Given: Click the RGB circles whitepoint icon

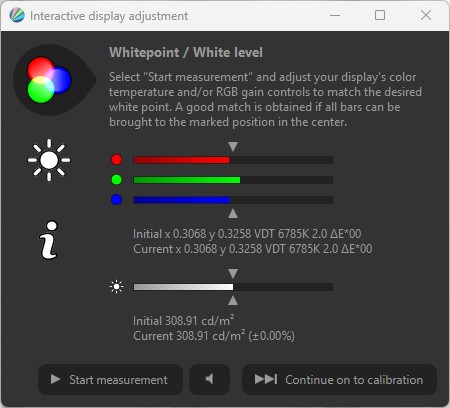Looking at the screenshot, I should pyautogui.click(x=49, y=80).
